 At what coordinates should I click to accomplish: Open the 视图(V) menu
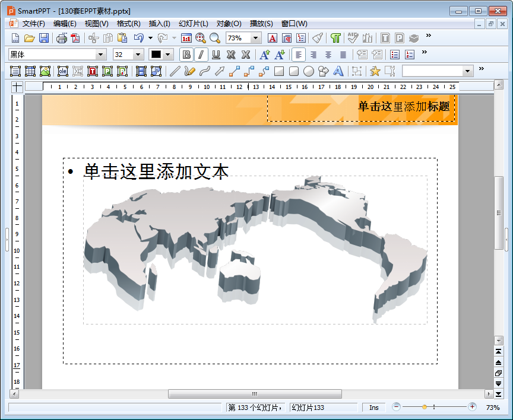(97, 24)
